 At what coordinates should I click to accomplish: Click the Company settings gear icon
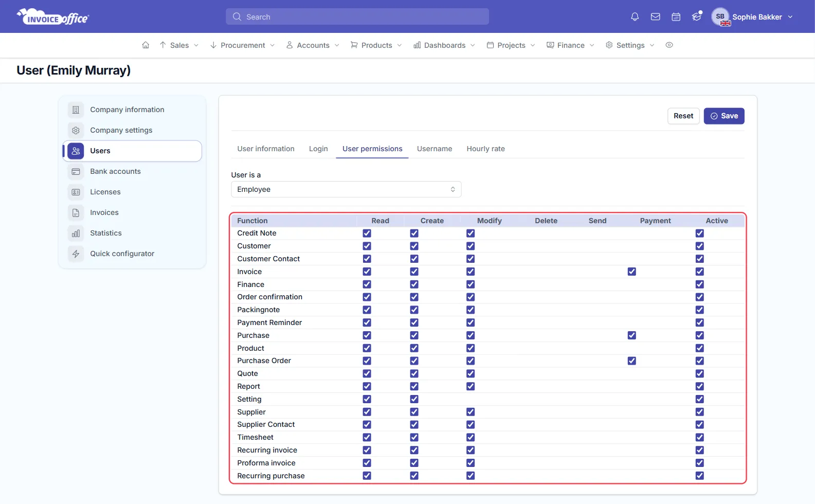[x=76, y=130]
